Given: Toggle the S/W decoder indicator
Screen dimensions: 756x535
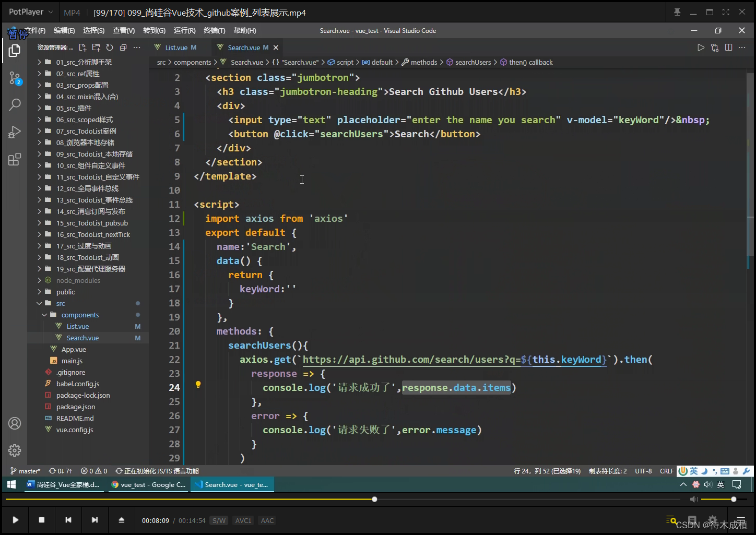Looking at the screenshot, I should [219, 520].
